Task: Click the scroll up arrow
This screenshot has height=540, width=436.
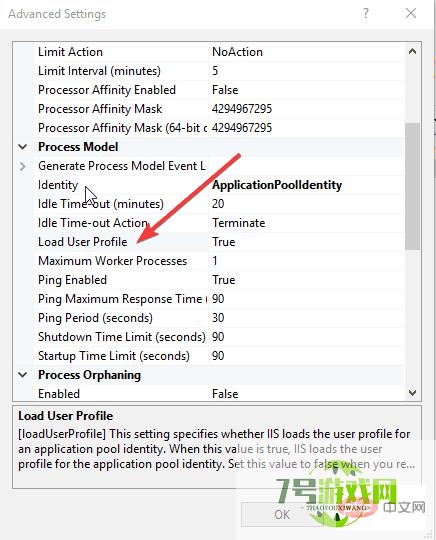Action: pyautogui.click(x=413, y=52)
